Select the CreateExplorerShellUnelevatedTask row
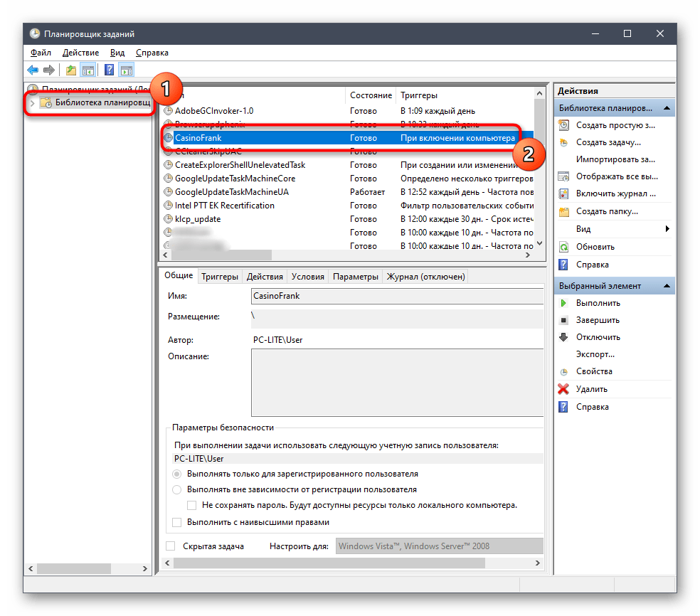The height and width of the screenshot is (616, 700). (x=348, y=165)
